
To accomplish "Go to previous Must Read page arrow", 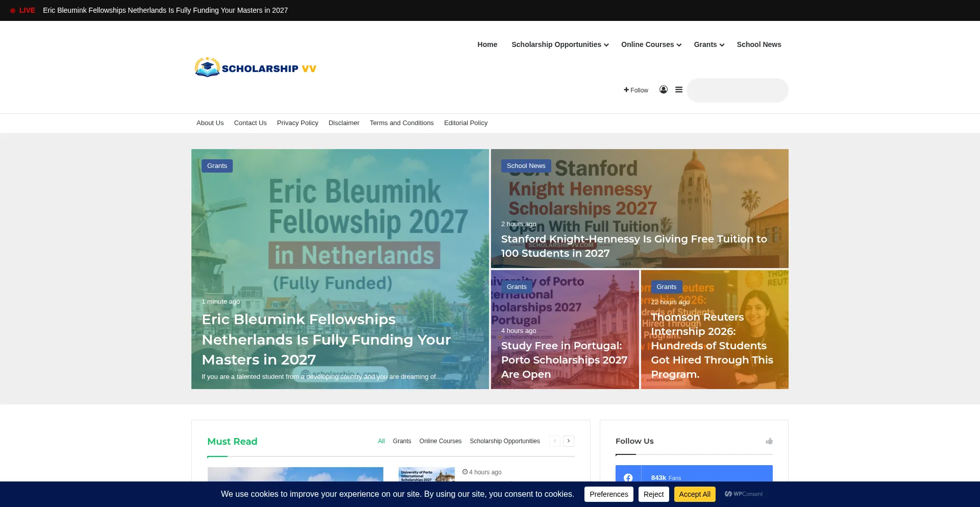I will 555,441.
